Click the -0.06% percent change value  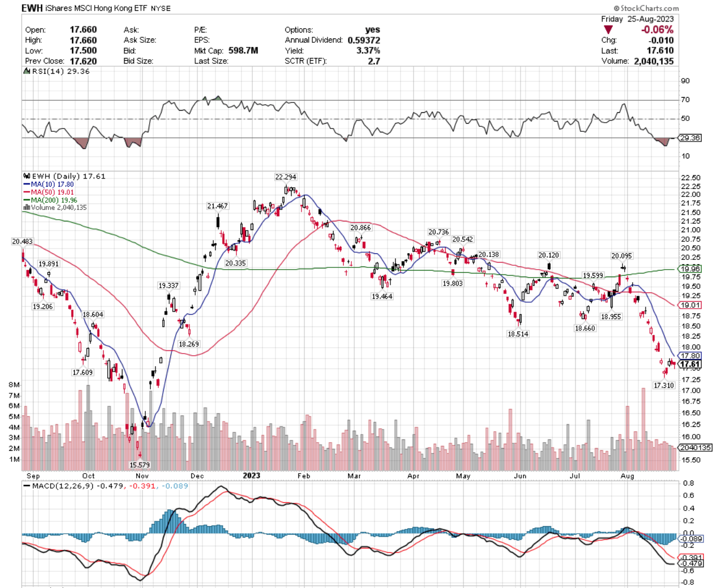coord(657,29)
